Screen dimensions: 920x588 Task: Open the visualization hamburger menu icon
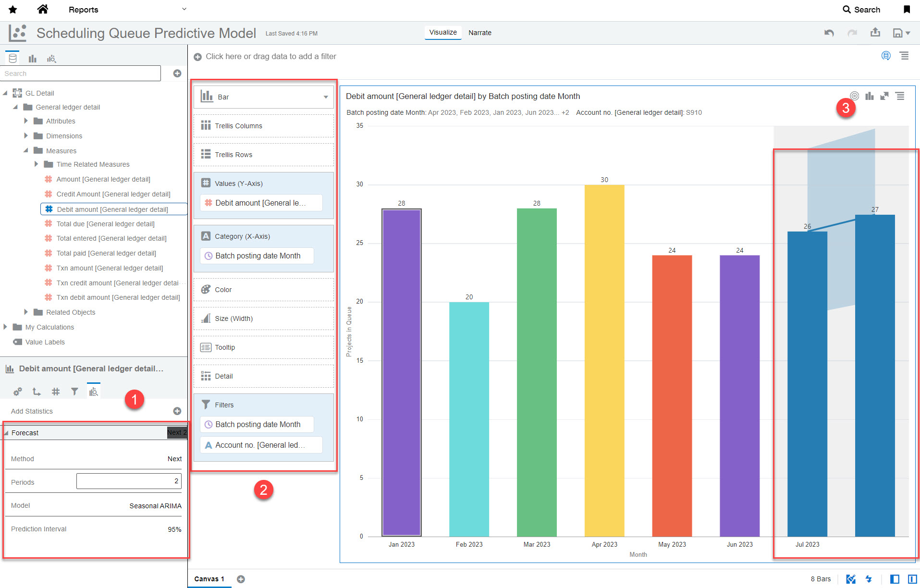(x=900, y=96)
